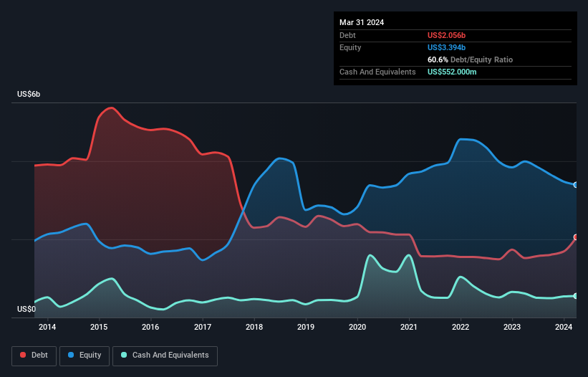This screenshot has height=377, width=588.
Task: Click the 2024 x-axis label
Action: coord(564,327)
